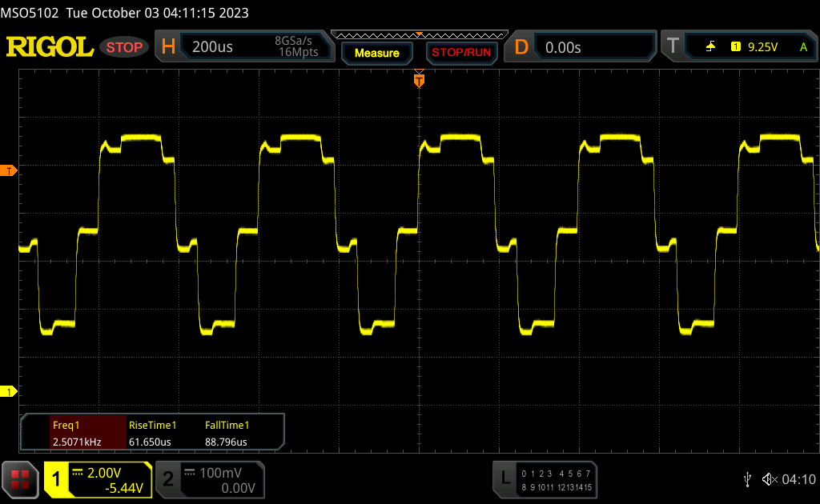Click the trigger source channel 1 badge
The image size is (820, 504).
pos(735,47)
